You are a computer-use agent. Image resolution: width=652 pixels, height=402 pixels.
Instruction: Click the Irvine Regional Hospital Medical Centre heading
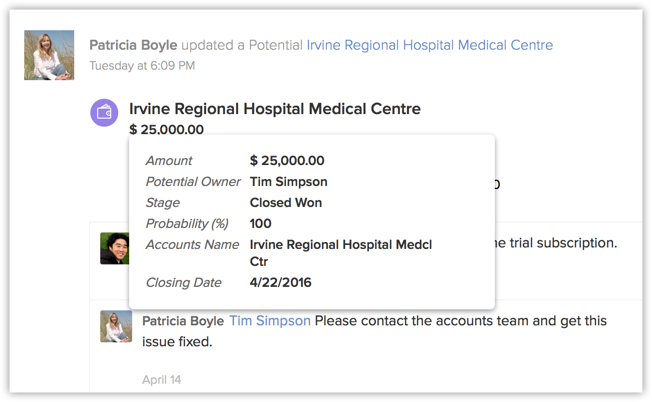point(275,109)
